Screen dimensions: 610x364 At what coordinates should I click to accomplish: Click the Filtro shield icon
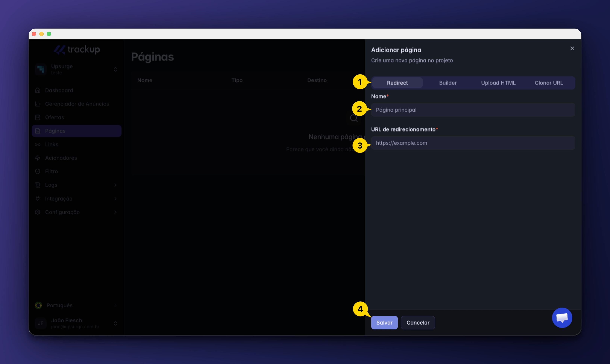pyautogui.click(x=38, y=171)
